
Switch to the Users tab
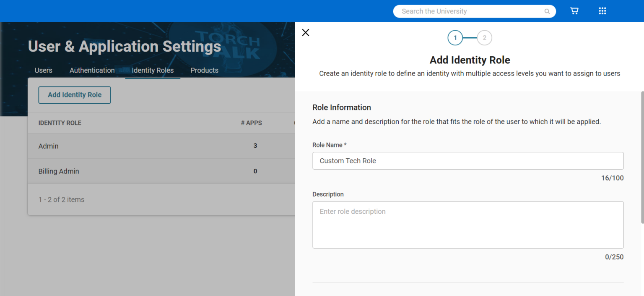point(43,70)
